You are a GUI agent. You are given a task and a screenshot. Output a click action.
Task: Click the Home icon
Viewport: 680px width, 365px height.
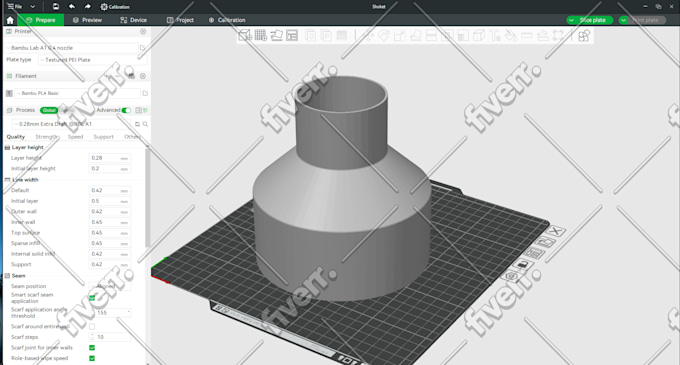point(10,20)
